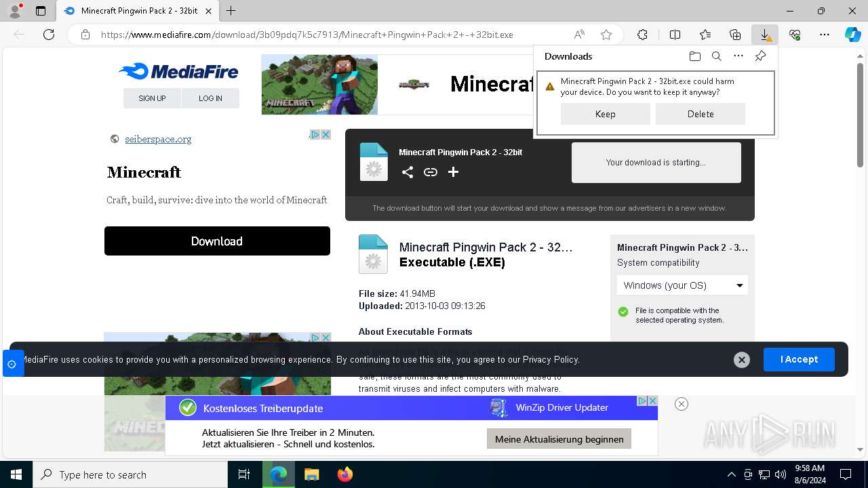Click the SIGN UP button
The image size is (868, 488).
(x=152, y=98)
